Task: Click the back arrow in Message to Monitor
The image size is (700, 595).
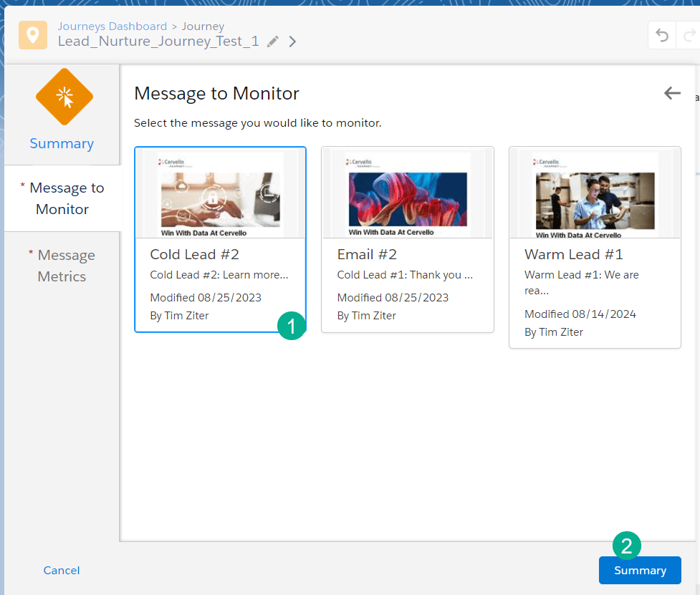Action: point(671,93)
